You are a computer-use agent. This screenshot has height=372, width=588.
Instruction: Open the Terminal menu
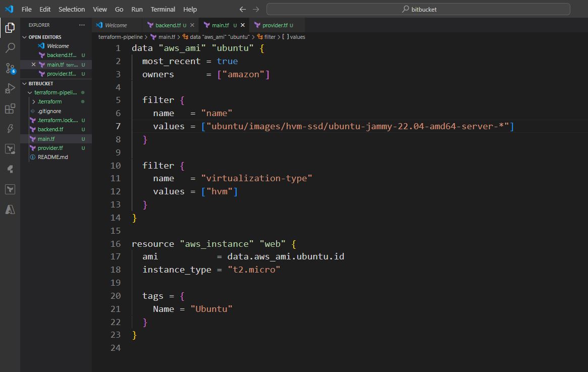click(163, 9)
